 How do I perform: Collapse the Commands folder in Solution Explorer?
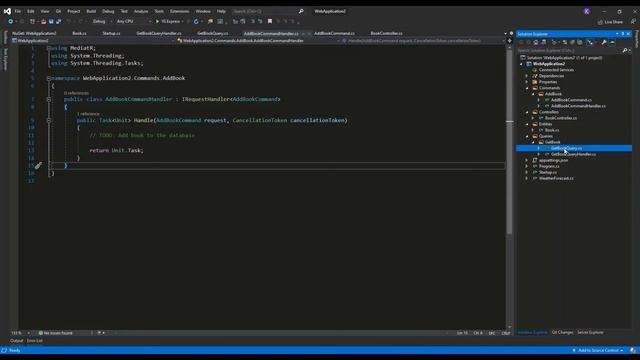[x=527, y=88]
